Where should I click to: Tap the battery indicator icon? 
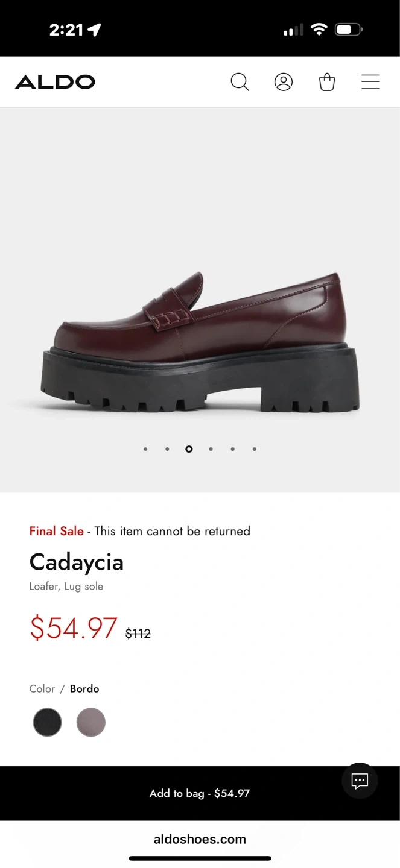point(349,30)
